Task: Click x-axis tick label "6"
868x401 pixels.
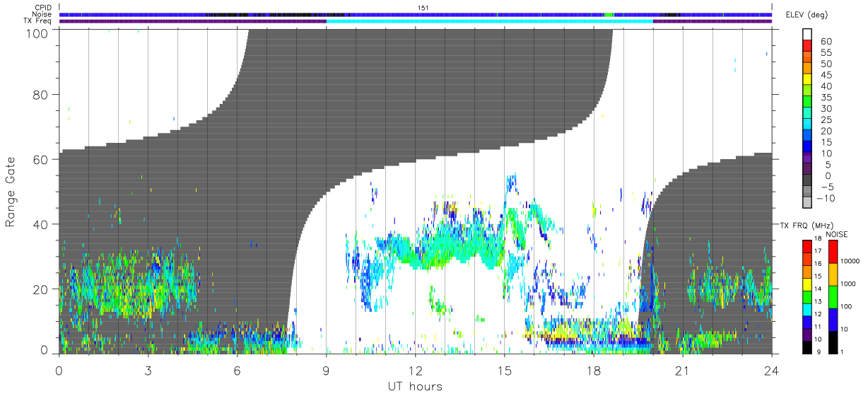Action: tap(237, 371)
